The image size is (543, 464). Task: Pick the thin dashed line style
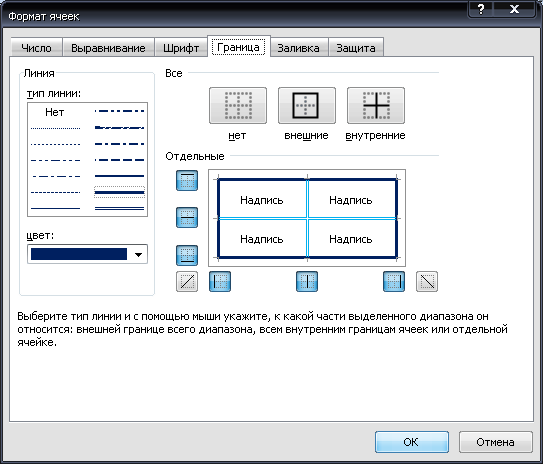(55, 192)
